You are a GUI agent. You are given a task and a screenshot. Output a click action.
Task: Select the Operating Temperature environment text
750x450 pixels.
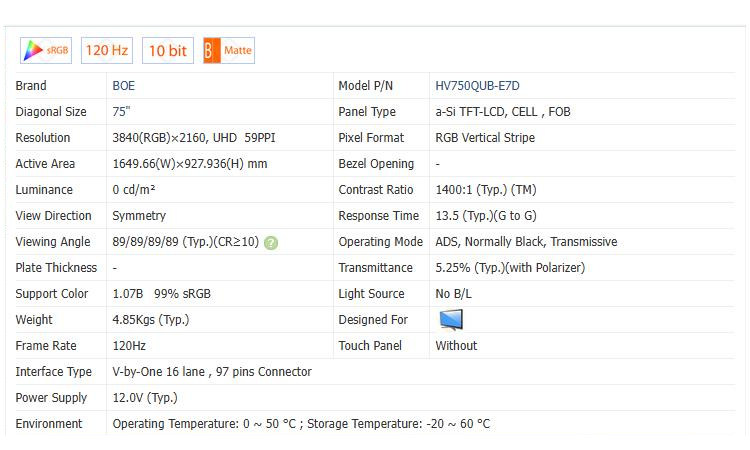tap(301, 424)
